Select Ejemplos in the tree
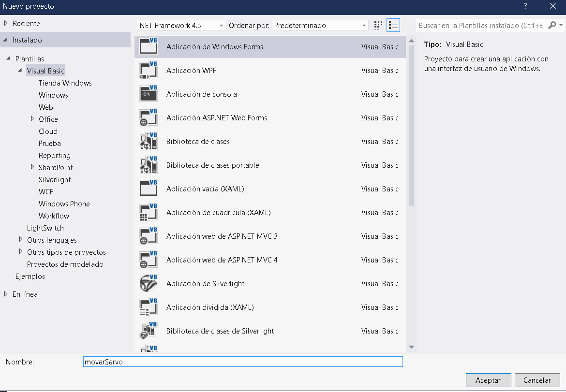The width and height of the screenshot is (566, 392). point(30,276)
